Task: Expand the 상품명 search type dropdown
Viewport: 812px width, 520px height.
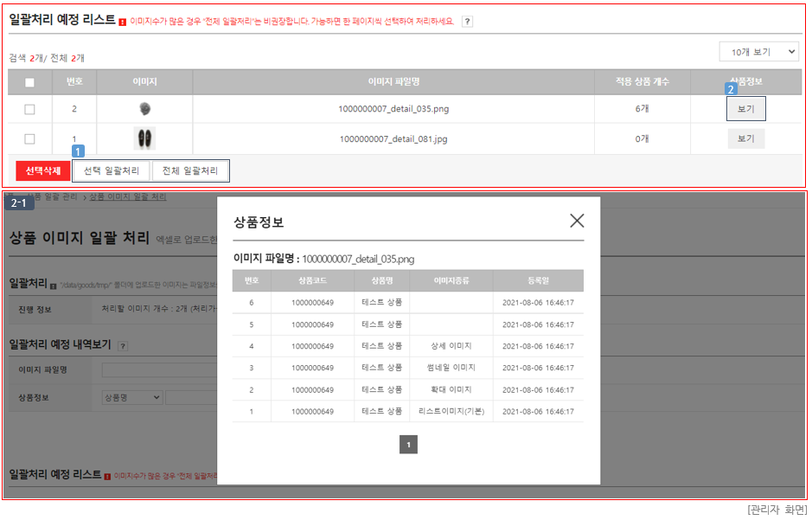Action: 132,398
